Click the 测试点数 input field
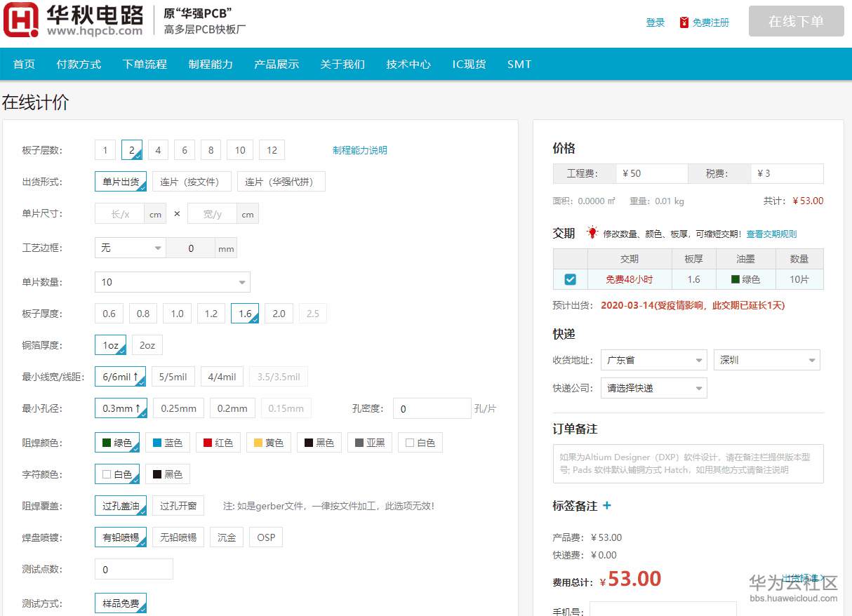This screenshot has height=616, width=852. point(134,569)
